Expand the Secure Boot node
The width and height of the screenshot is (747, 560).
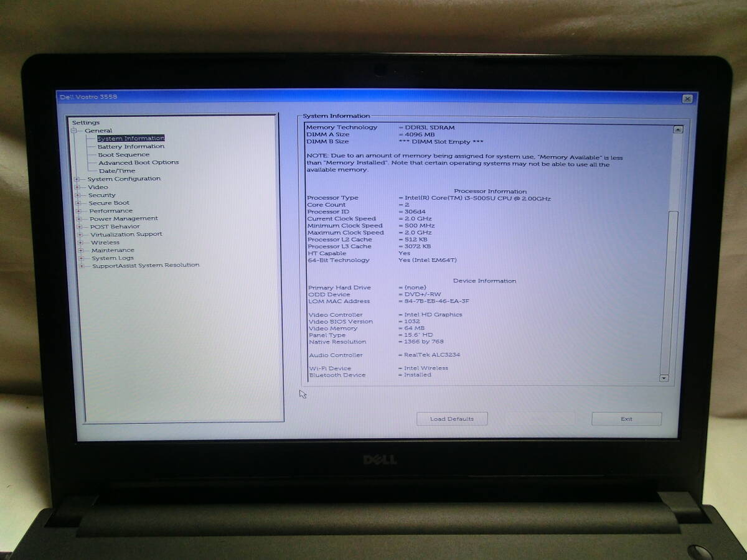[x=79, y=203]
